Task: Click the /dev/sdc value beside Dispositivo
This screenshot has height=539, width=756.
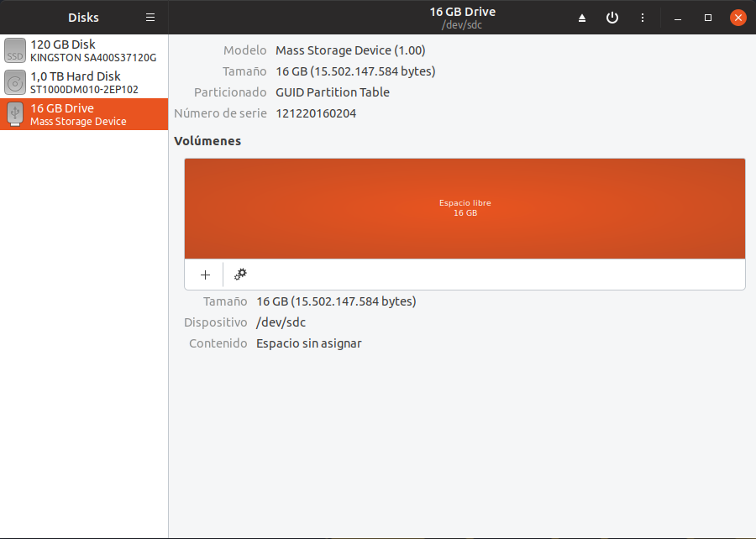Action: [x=281, y=322]
